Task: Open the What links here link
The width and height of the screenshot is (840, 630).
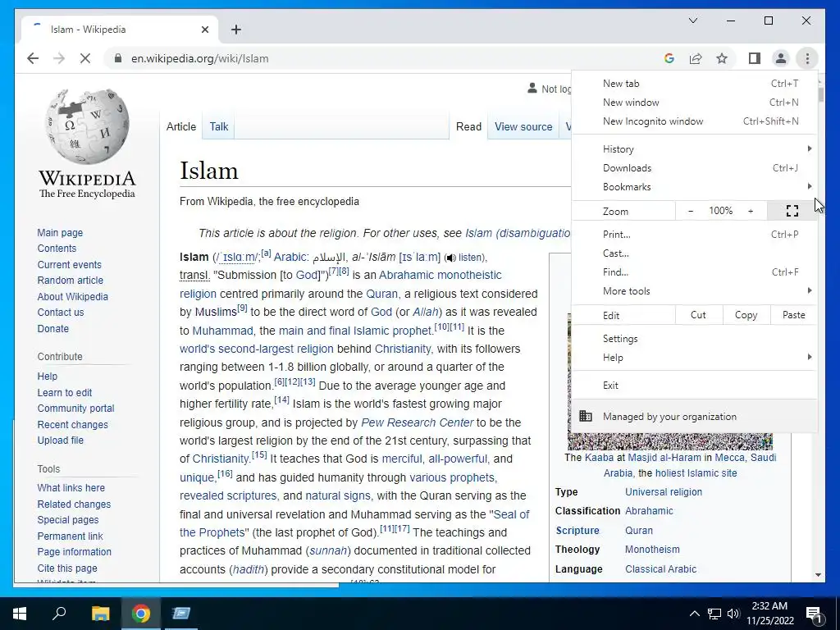Action: (71, 487)
